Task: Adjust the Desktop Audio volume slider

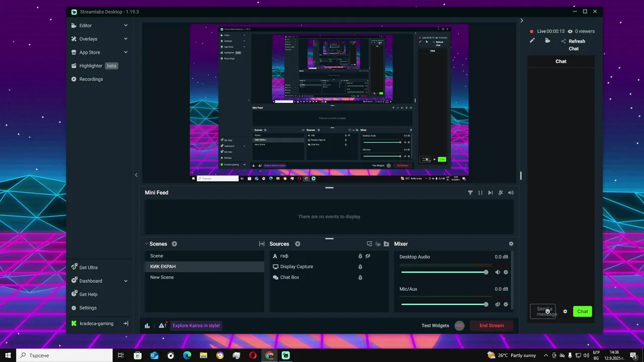Action: pyautogui.click(x=444, y=272)
